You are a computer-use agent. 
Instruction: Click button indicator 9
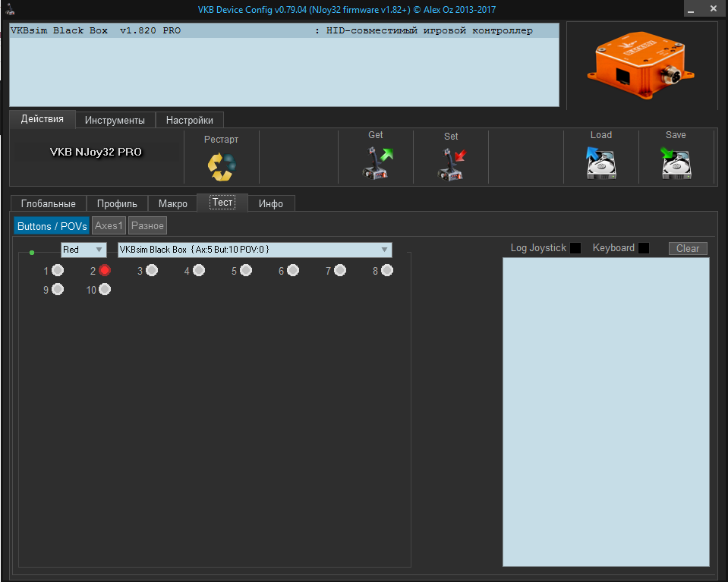pos(58,289)
